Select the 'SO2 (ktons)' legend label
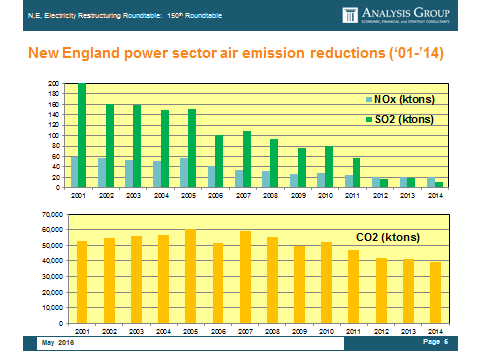The image size is (480, 360). tap(404, 119)
